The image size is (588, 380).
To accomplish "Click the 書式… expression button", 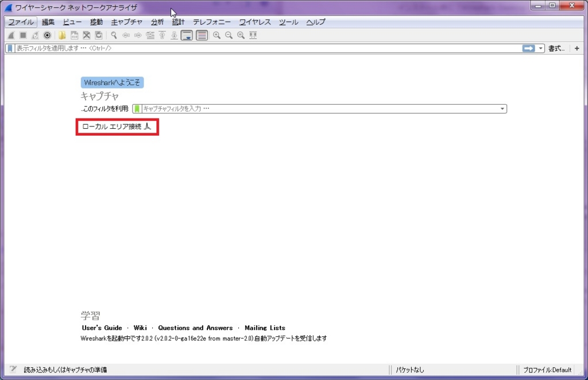I will pyautogui.click(x=556, y=48).
